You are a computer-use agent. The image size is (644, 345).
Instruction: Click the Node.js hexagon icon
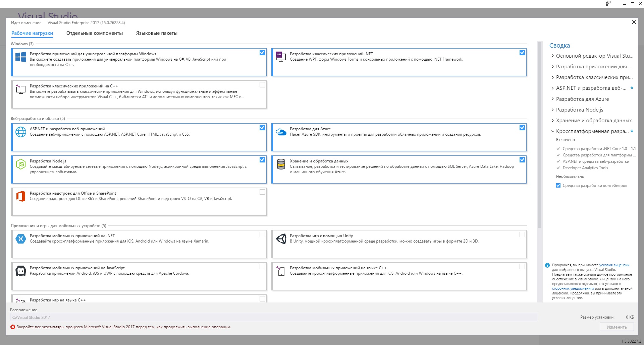[21, 164]
